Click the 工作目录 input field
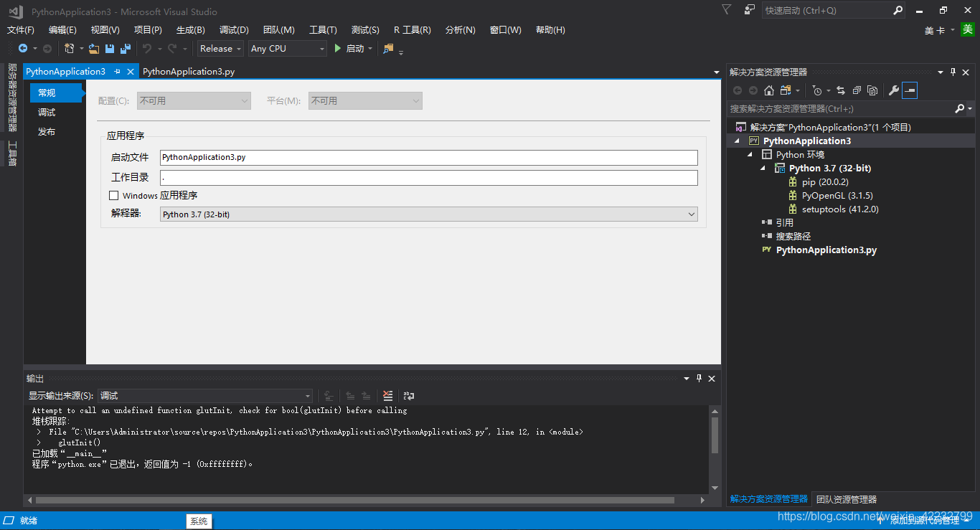 pos(429,177)
